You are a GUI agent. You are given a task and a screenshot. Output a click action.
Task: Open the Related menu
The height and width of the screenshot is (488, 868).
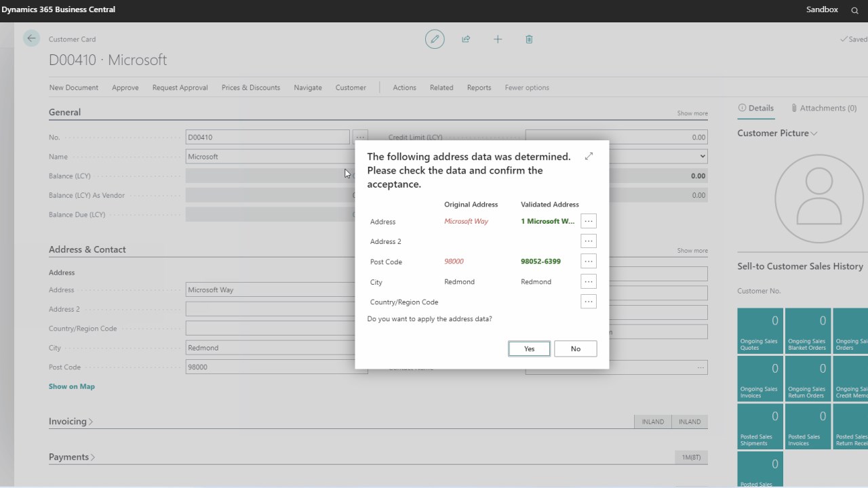tap(441, 87)
